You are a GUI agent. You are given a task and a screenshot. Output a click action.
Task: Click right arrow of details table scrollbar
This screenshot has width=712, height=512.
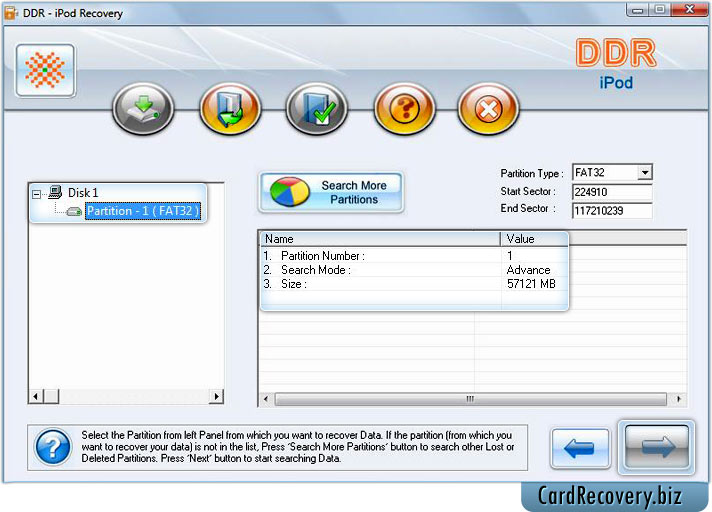click(x=678, y=399)
